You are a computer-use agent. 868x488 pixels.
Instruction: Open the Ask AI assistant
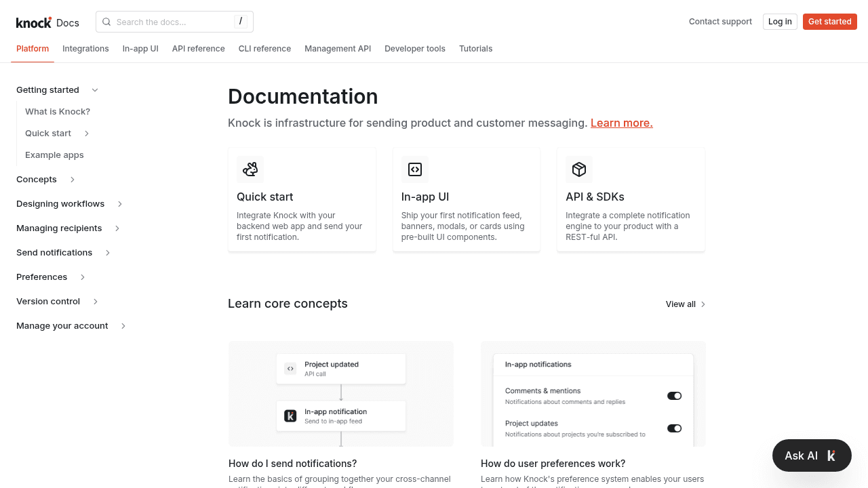(x=812, y=455)
